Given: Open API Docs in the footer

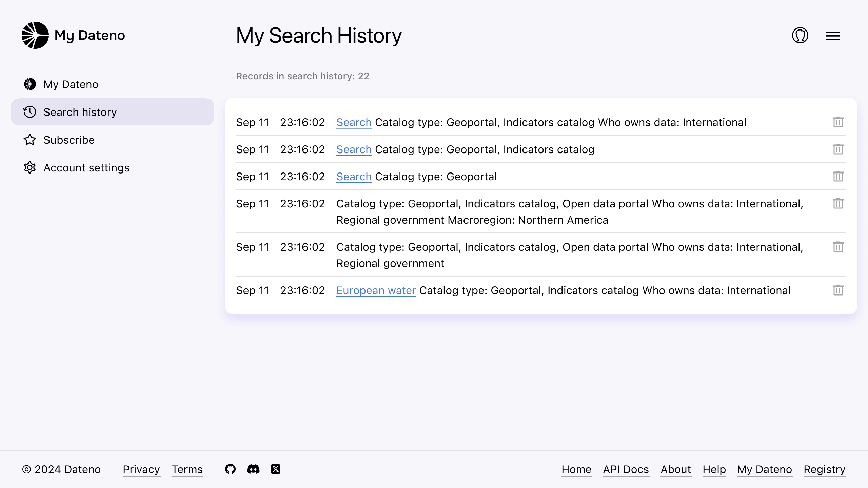Looking at the screenshot, I should (x=626, y=469).
